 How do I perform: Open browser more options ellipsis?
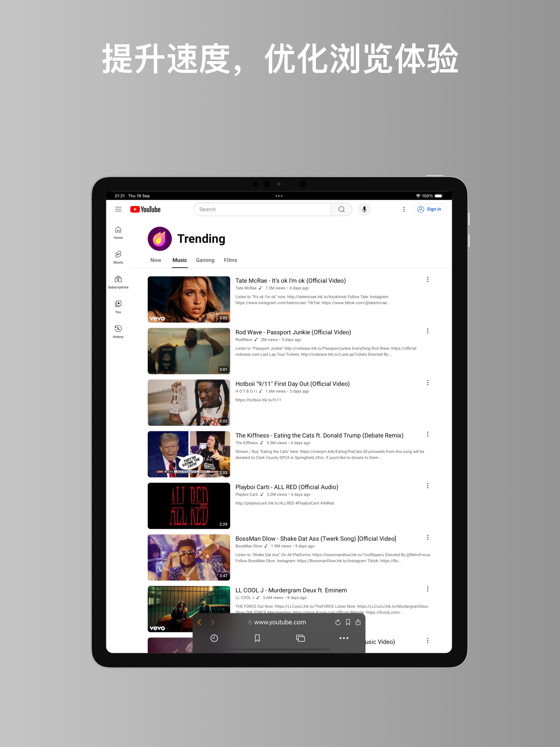[x=344, y=638]
